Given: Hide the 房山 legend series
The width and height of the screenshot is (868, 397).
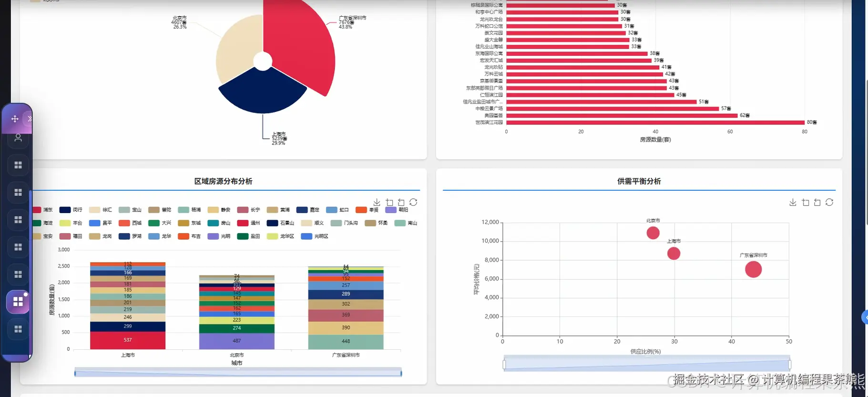Looking at the screenshot, I should coord(219,223).
